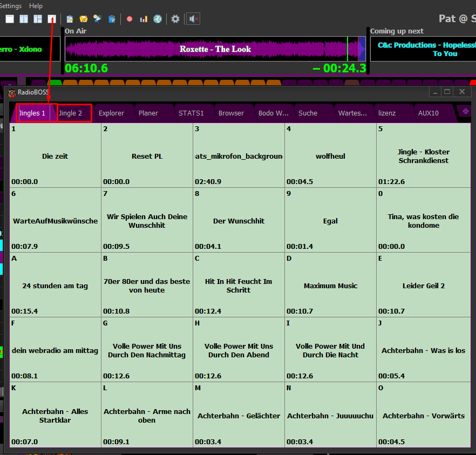Click the globe broadcast icon
Screen dimensions: 476x455
point(158,19)
